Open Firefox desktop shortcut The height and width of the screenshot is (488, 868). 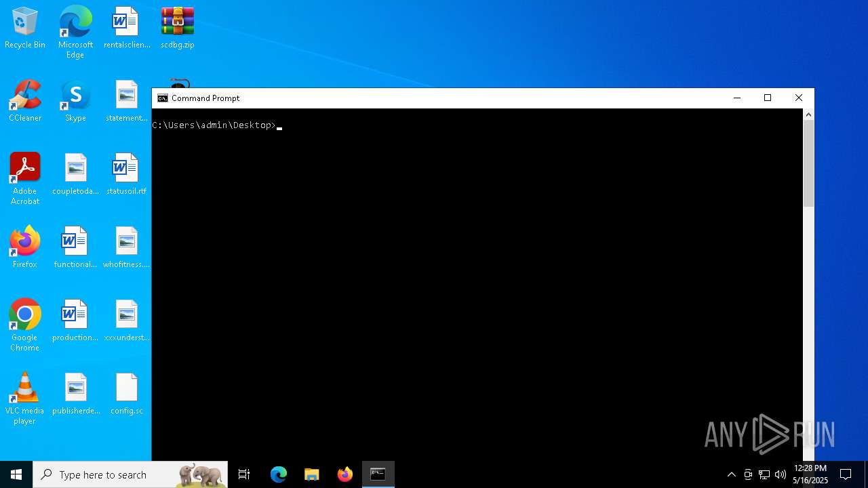pyautogui.click(x=25, y=248)
